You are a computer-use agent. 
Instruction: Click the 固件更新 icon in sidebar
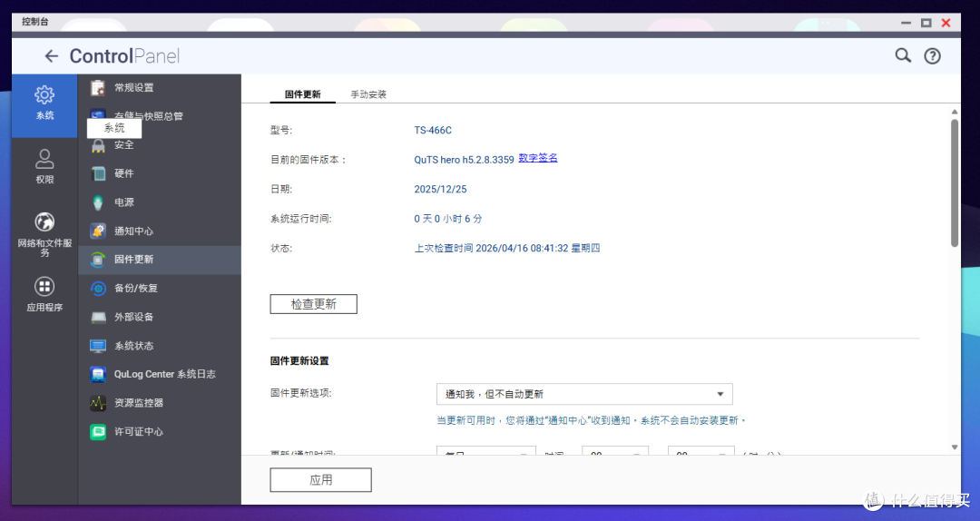point(98,260)
